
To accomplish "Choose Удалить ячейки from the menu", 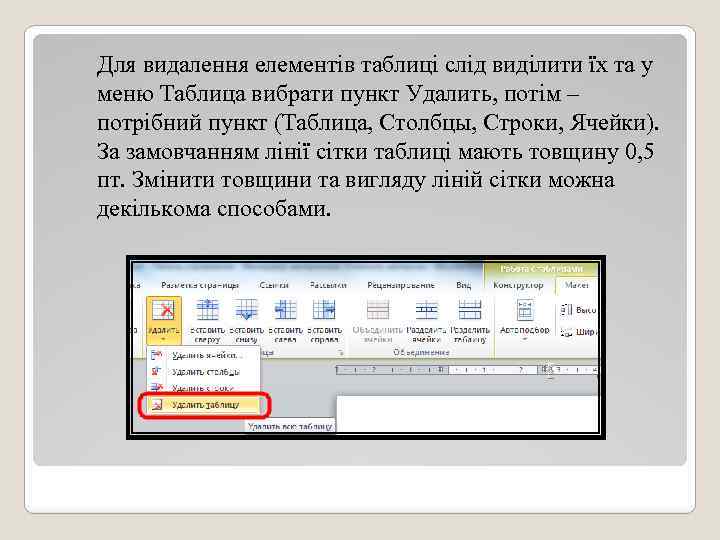I will 203,355.
